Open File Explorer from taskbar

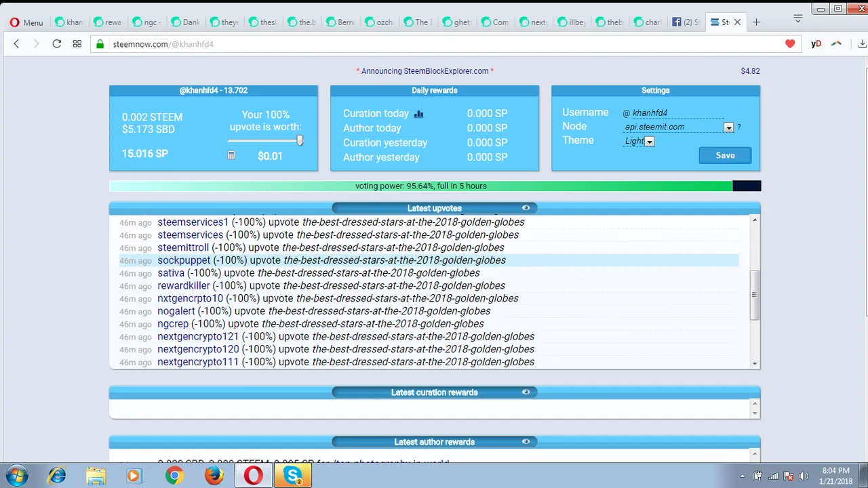point(96,476)
